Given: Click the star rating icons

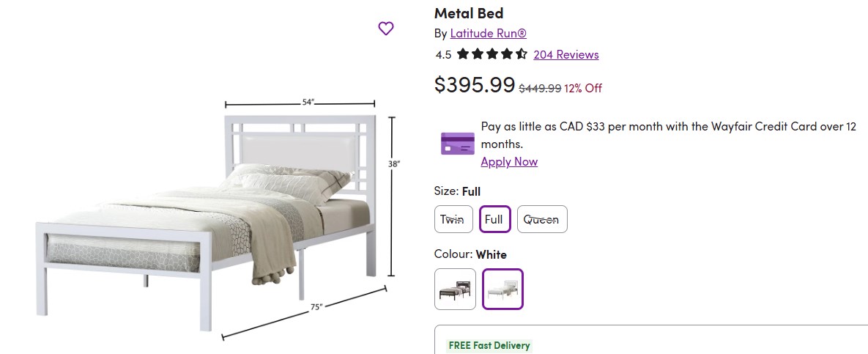Looking at the screenshot, I should [492, 54].
